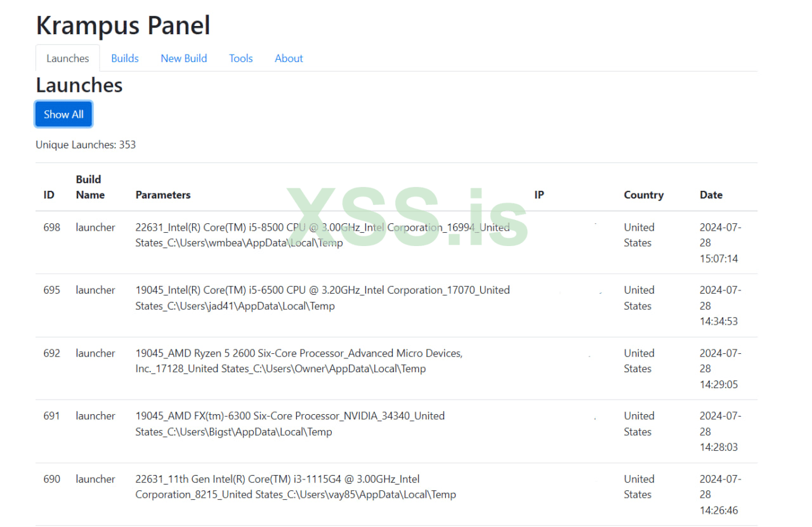Click the ID column header

(49, 195)
